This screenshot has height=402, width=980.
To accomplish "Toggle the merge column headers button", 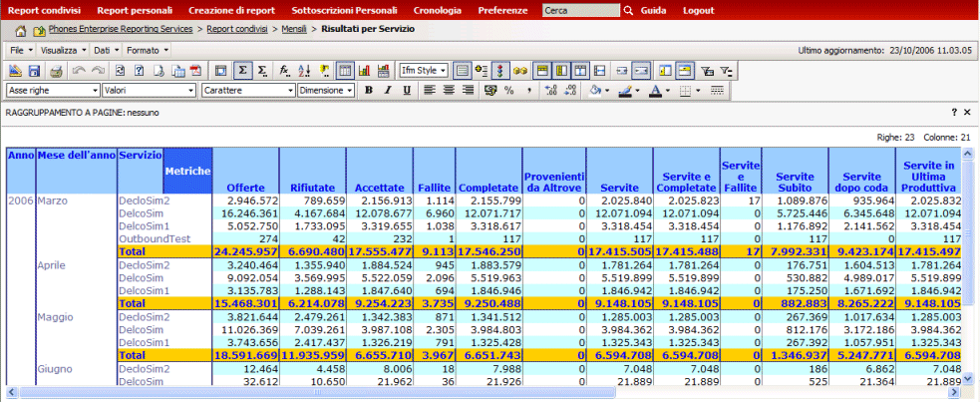I will (540, 71).
